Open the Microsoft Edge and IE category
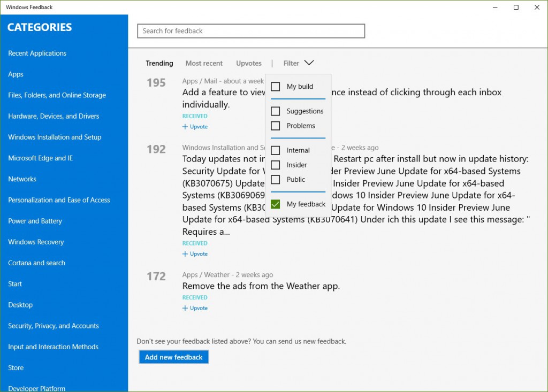 [x=41, y=158]
